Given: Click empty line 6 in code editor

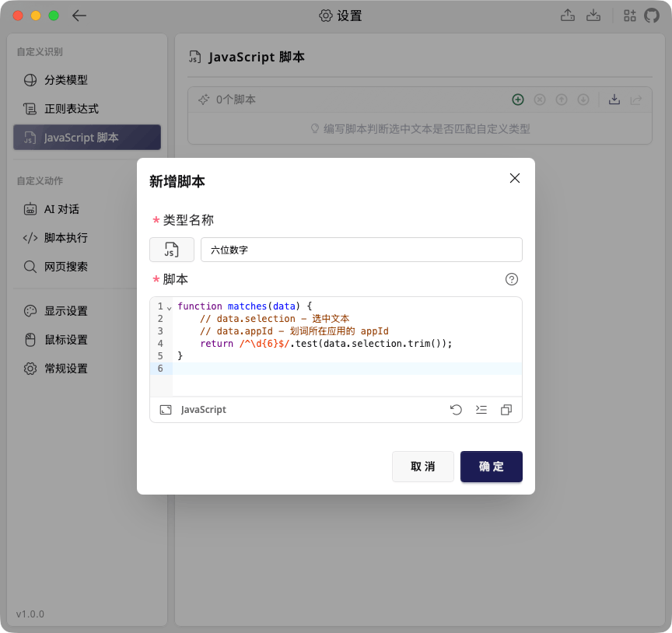Looking at the screenshot, I should [x=347, y=369].
